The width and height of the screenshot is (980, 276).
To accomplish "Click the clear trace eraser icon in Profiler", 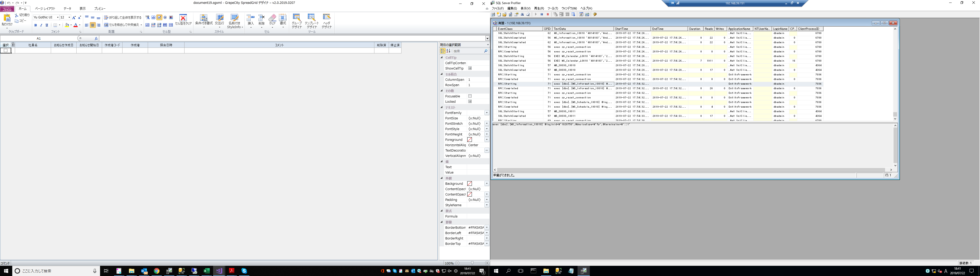I will [528, 15].
